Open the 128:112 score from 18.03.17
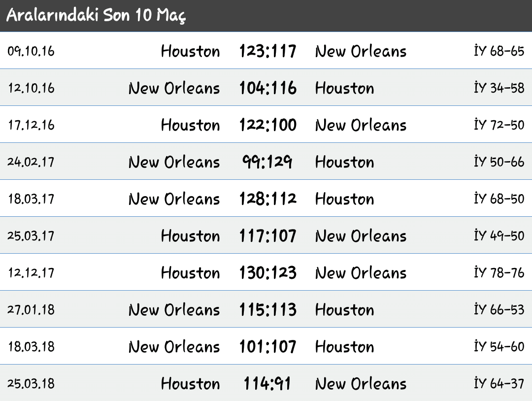The height and width of the screenshot is (401, 532). (267, 199)
